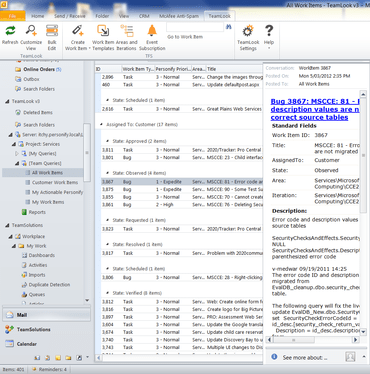Expand the [My Queries] node
The width and height of the screenshot is (370, 374).
point(17,154)
